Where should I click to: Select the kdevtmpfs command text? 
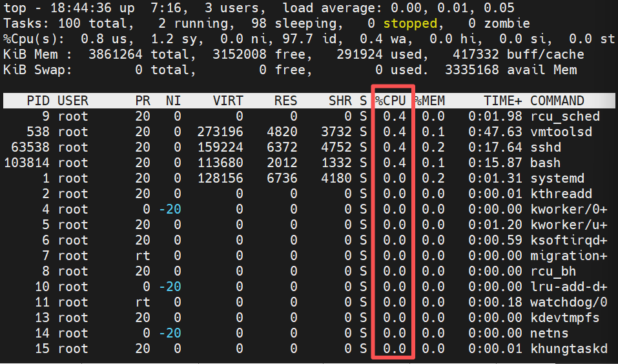coord(565,318)
